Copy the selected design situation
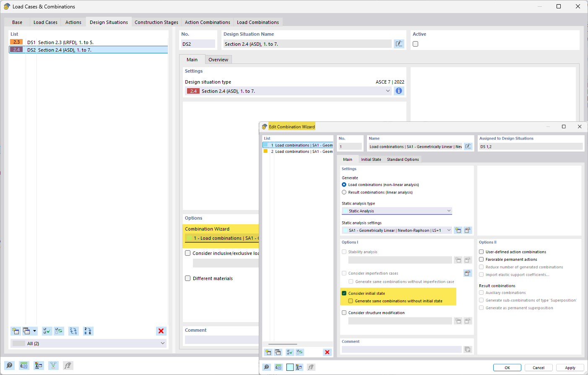Screen dimensions: 588x375 coord(26,331)
